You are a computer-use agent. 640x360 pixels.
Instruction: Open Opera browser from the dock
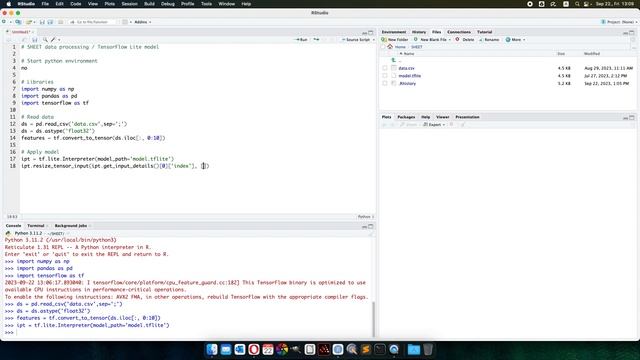(x=254, y=349)
